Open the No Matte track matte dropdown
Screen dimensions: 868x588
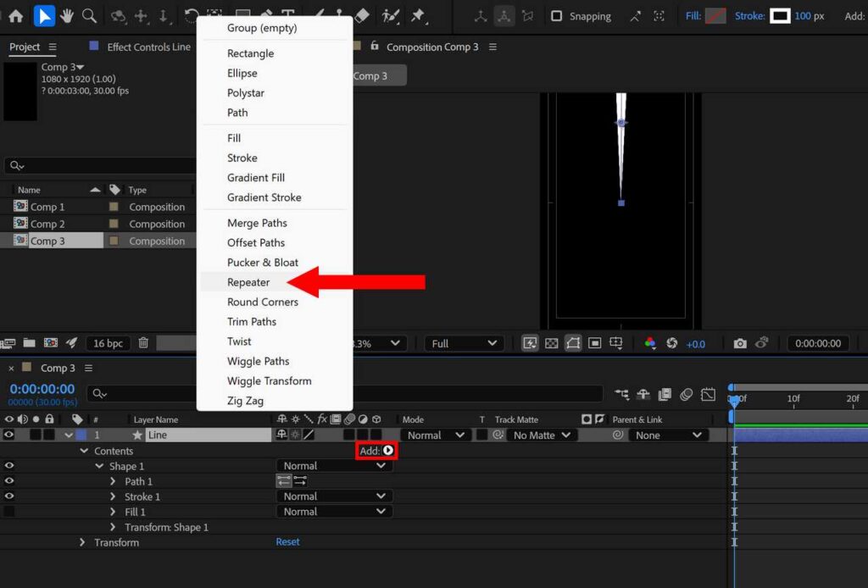[x=542, y=435]
